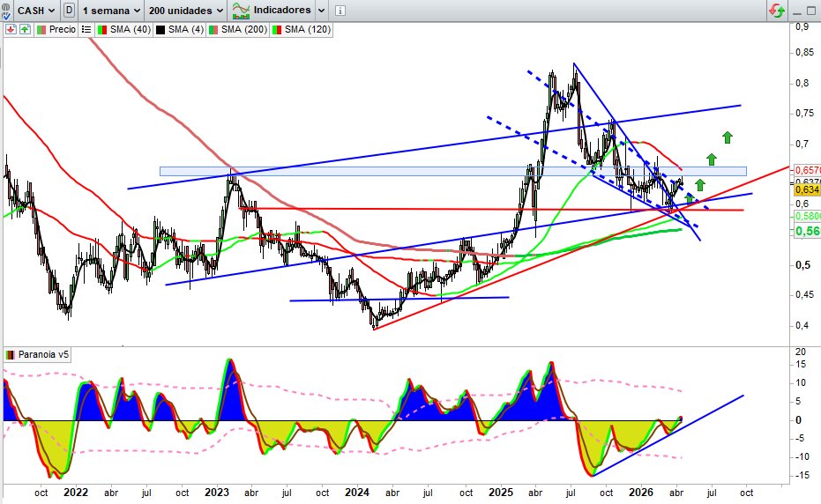The image size is (821, 504).
Task: Open the 1 semana timeframe dropdown
Action: 110,11
